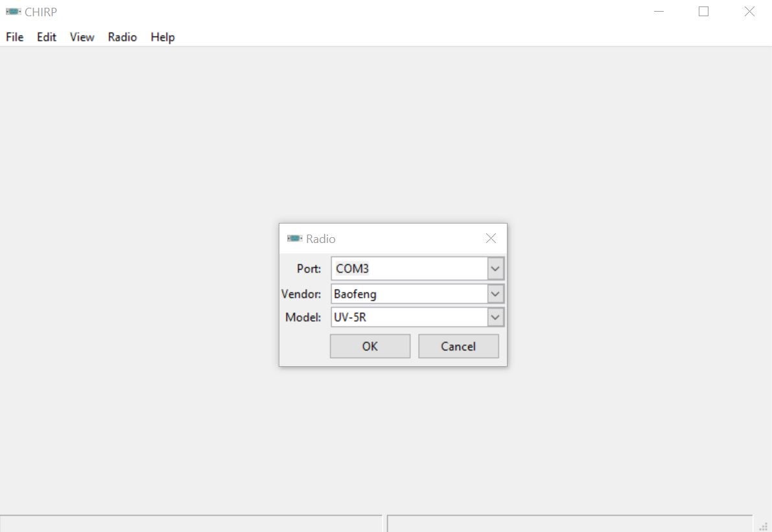Open the View menu

(x=82, y=37)
